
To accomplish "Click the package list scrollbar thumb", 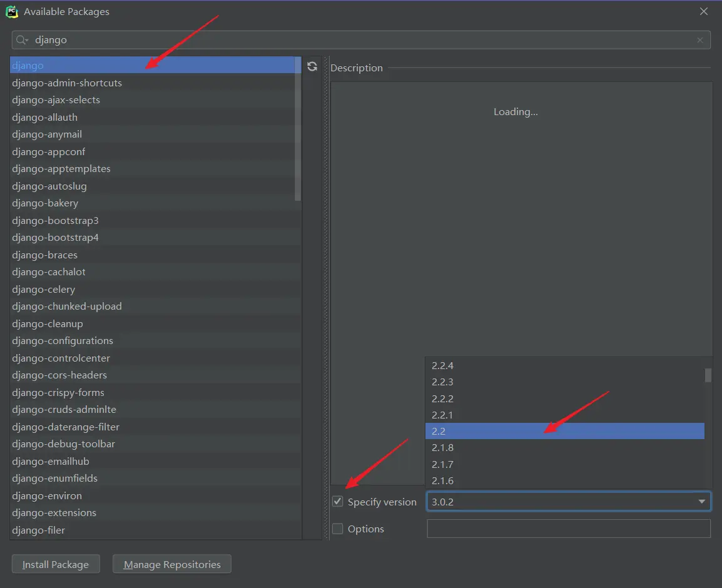I will click(x=298, y=129).
